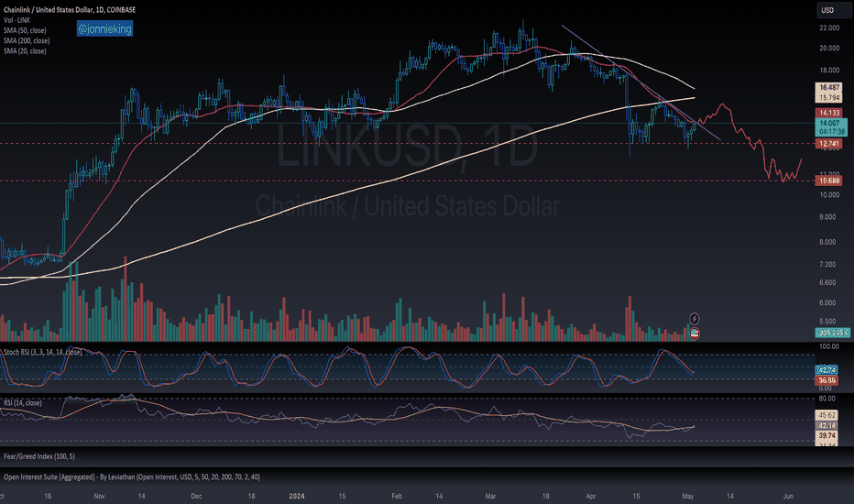Click the 9.000 price axis label
Viewport: 854px width, 504px height.
click(x=827, y=217)
